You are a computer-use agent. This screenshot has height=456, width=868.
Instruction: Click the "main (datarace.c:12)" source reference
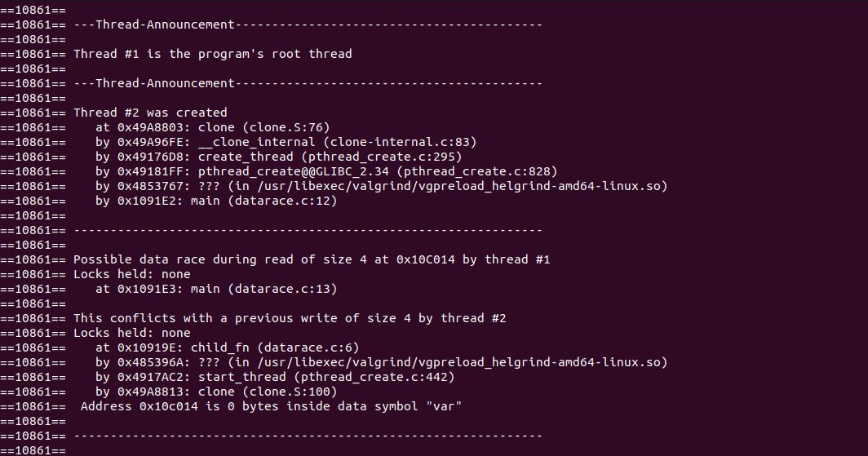268,201
